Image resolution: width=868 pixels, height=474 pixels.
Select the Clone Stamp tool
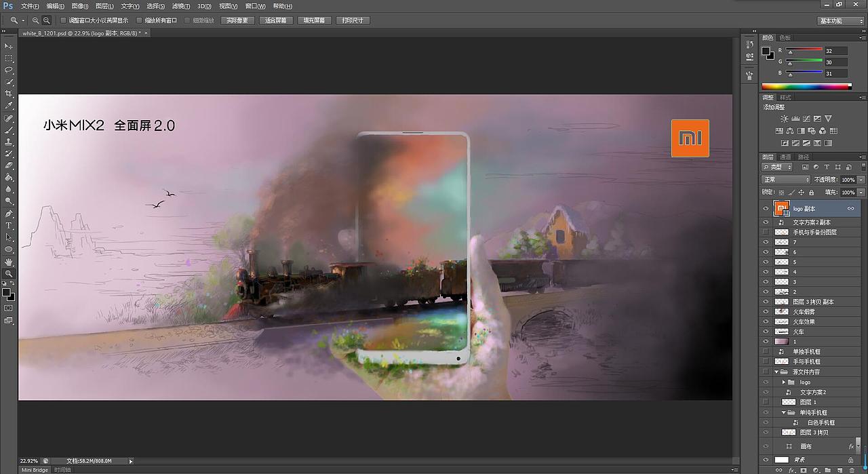pos(9,142)
